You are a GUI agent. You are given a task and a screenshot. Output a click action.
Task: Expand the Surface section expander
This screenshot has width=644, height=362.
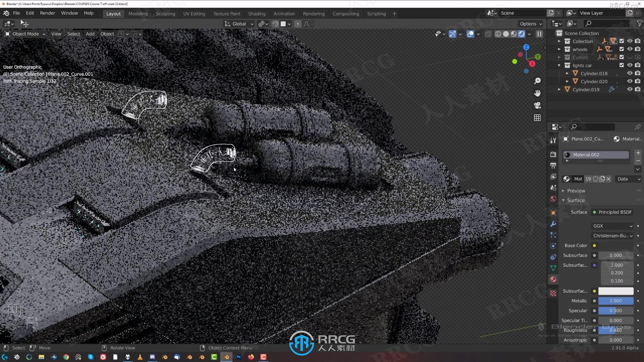point(563,200)
